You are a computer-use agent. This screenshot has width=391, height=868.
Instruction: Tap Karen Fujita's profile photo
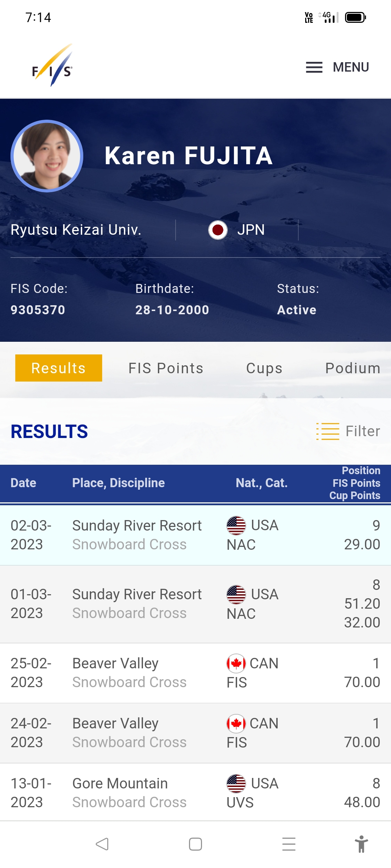(x=47, y=156)
